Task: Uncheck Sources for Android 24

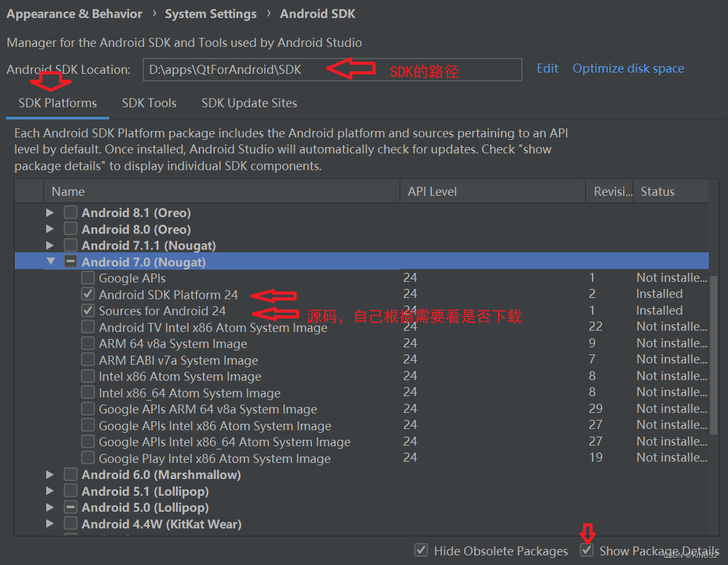Action: [x=88, y=310]
